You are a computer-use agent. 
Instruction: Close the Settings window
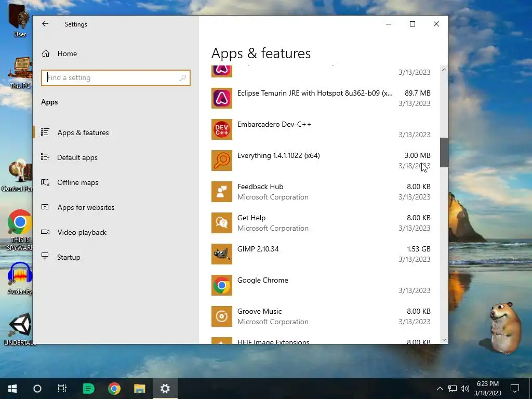pos(436,24)
